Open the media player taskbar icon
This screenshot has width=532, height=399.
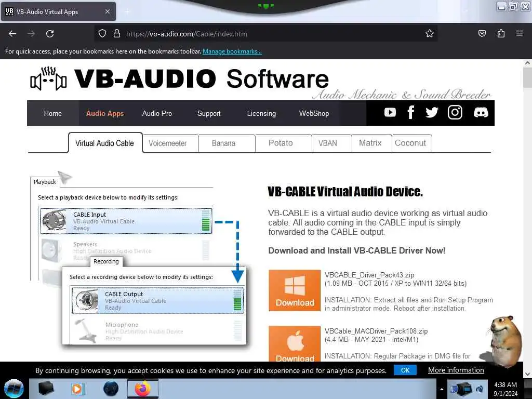[77, 389]
